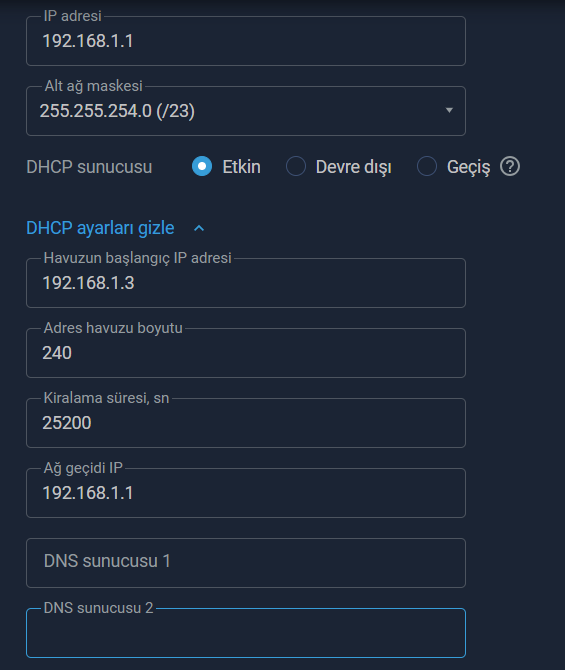The width and height of the screenshot is (565, 670).
Task: Choose the Geçiş DHCP option
Action: [427, 166]
